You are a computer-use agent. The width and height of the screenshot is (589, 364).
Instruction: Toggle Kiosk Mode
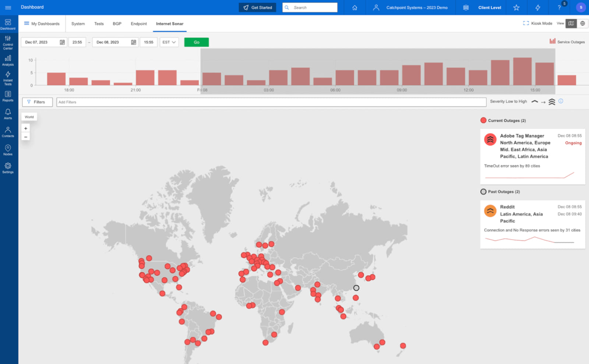tap(537, 23)
